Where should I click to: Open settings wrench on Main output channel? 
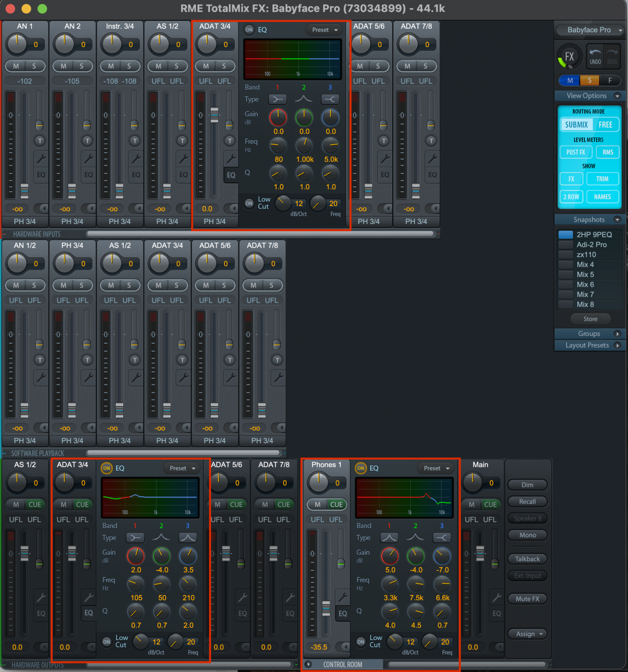tap(497, 597)
